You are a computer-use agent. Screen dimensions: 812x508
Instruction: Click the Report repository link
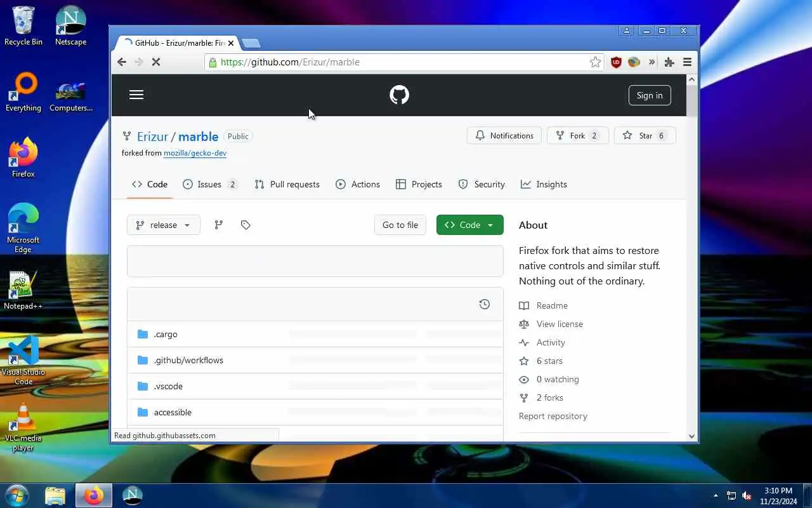click(x=553, y=416)
